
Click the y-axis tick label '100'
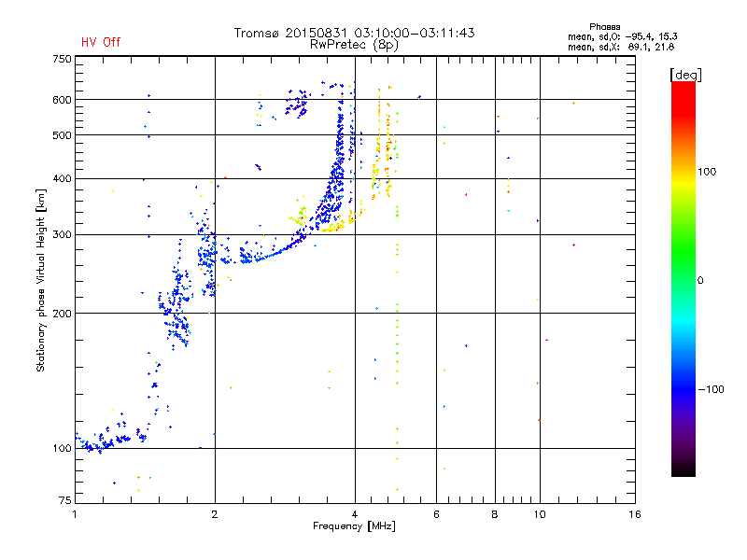tap(62, 449)
